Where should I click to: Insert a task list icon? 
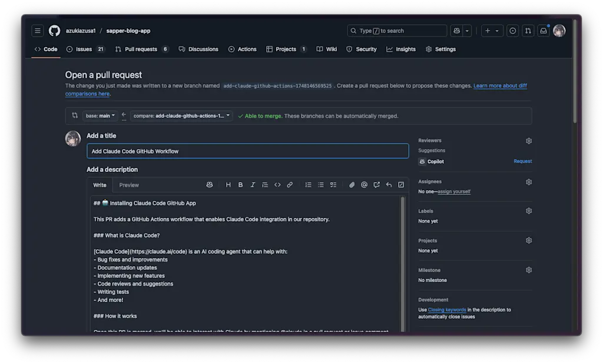pos(333,185)
